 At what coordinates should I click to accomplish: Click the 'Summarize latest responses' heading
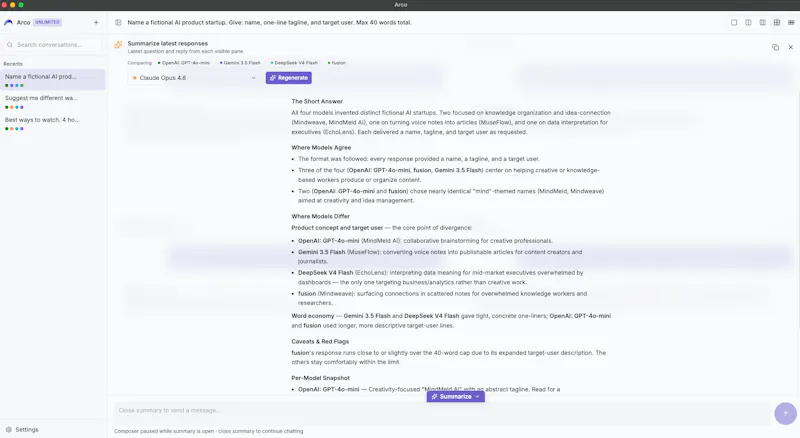tap(167, 43)
